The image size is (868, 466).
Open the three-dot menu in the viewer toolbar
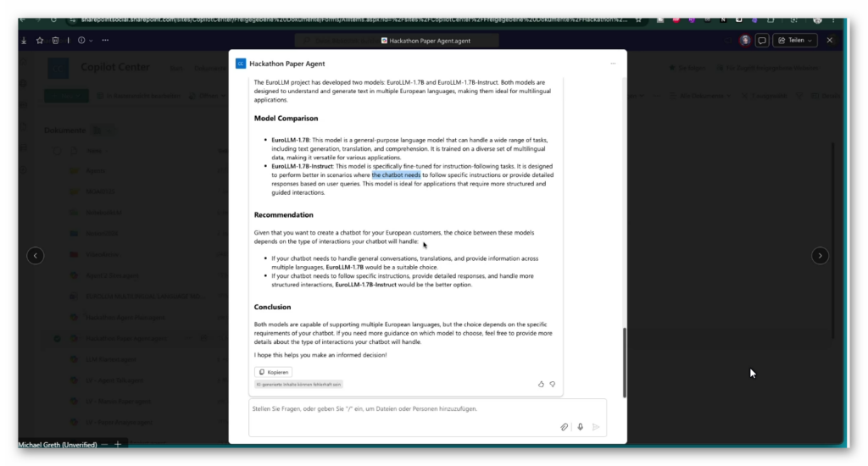[x=105, y=41]
